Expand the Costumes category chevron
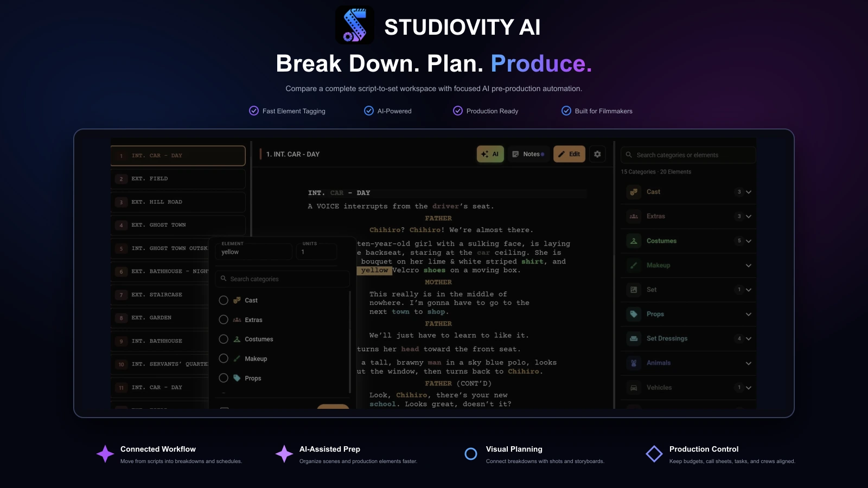The image size is (868, 488). (749, 241)
